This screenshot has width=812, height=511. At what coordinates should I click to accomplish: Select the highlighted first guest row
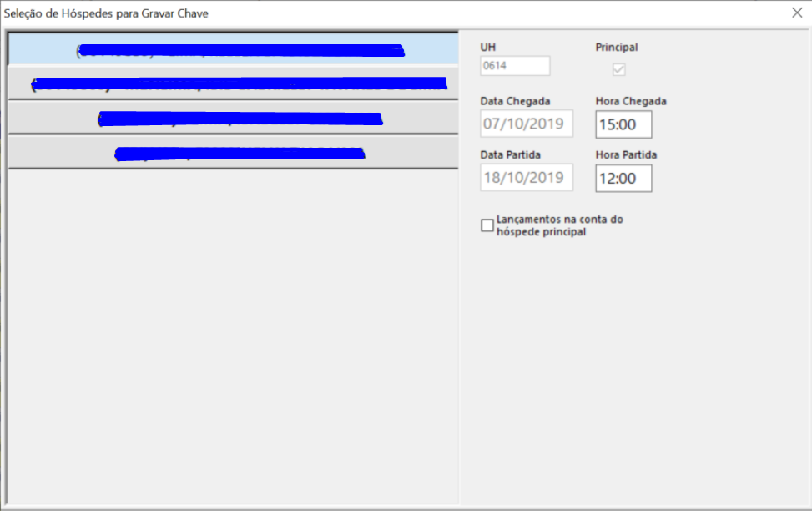click(x=233, y=49)
